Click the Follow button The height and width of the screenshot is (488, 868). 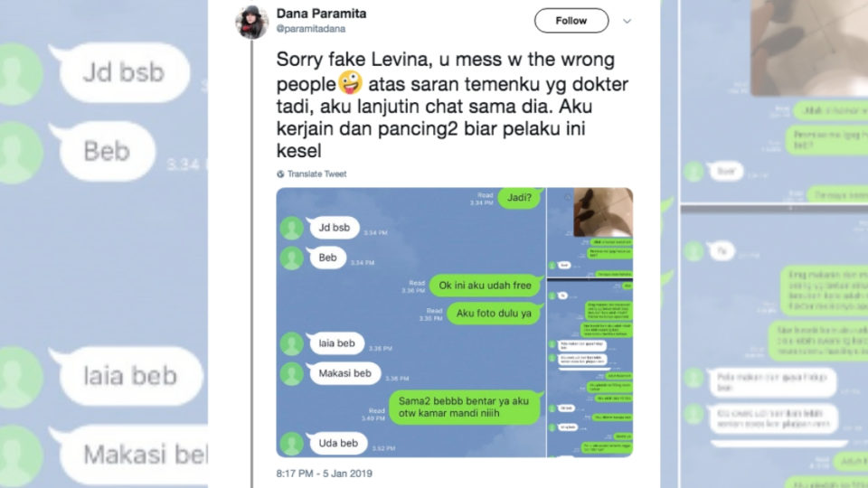click(x=571, y=21)
